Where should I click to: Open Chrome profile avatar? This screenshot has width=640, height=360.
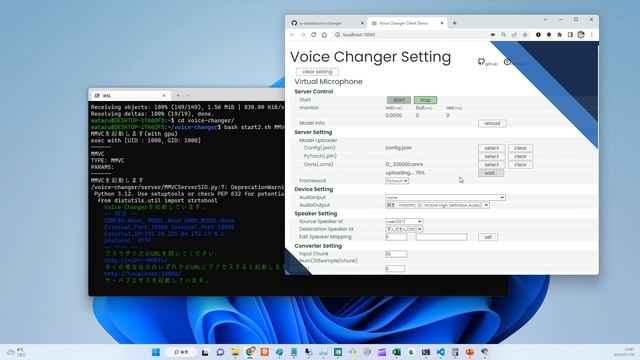click(x=581, y=35)
